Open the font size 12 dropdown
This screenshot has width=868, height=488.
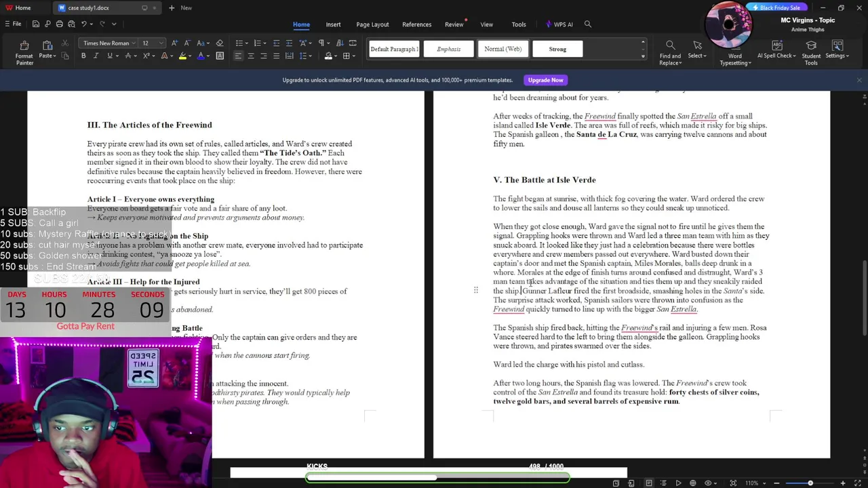tap(160, 43)
